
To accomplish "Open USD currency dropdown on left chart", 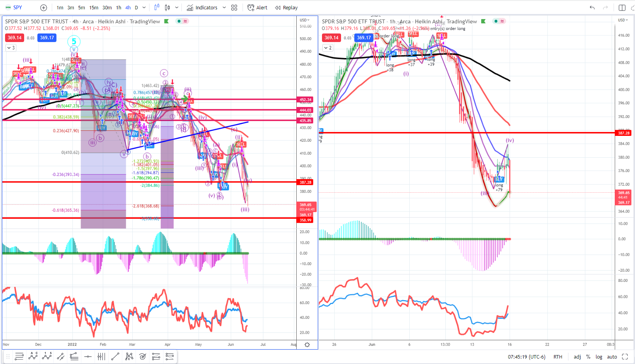I will 304,20.
